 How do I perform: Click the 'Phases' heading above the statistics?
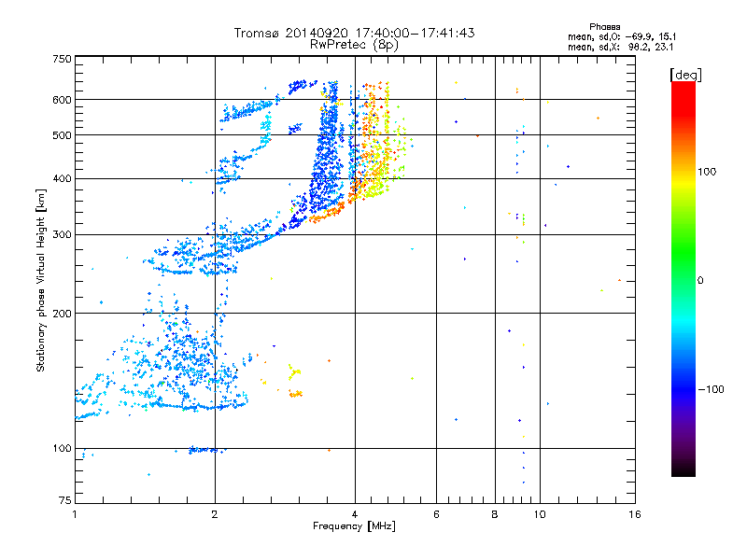pyautogui.click(x=604, y=27)
